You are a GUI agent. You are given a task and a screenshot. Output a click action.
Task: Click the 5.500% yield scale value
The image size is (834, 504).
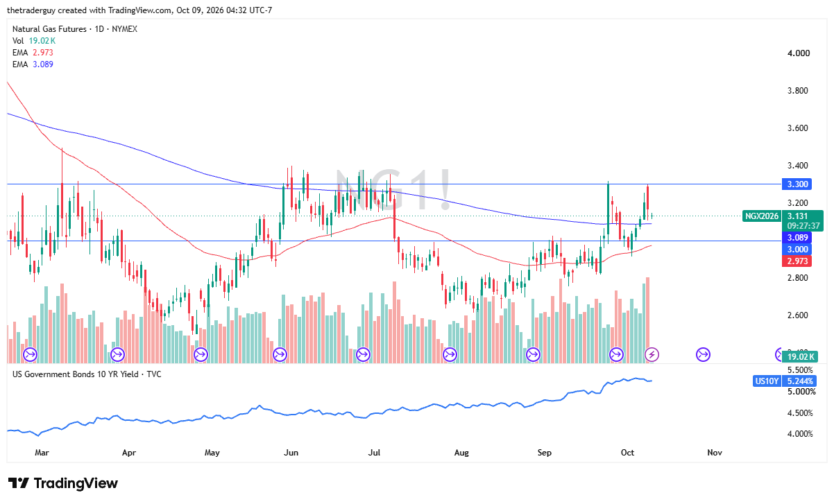[x=799, y=371]
